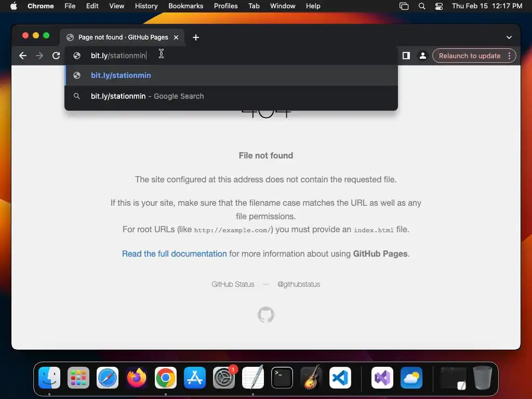Launch Firefox from the Dock
The image size is (532, 399).
pyautogui.click(x=137, y=378)
